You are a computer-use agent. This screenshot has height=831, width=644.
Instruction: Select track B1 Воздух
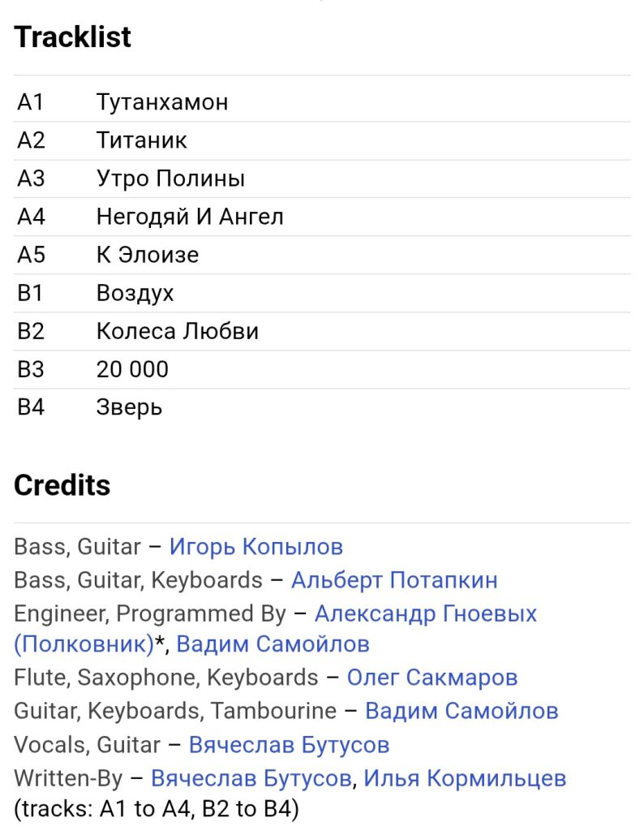coord(322,293)
